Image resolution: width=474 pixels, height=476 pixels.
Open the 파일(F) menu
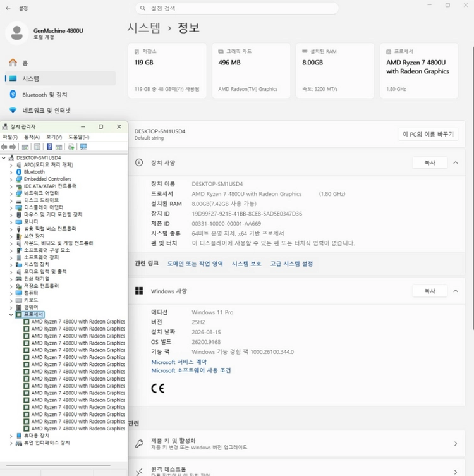[x=10, y=137]
